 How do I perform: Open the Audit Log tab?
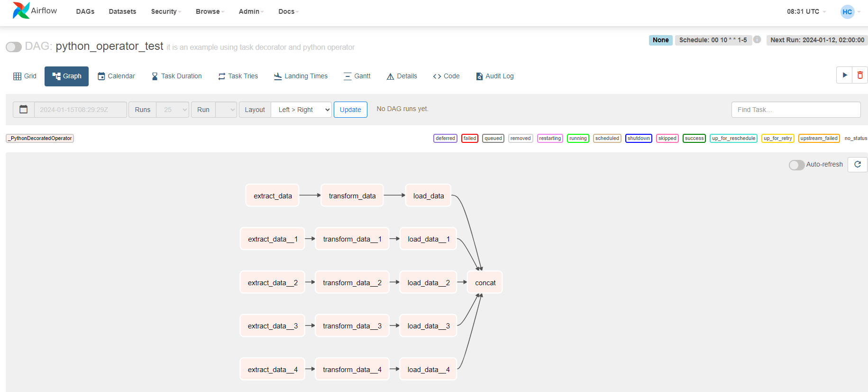pyautogui.click(x=494, y=76)
